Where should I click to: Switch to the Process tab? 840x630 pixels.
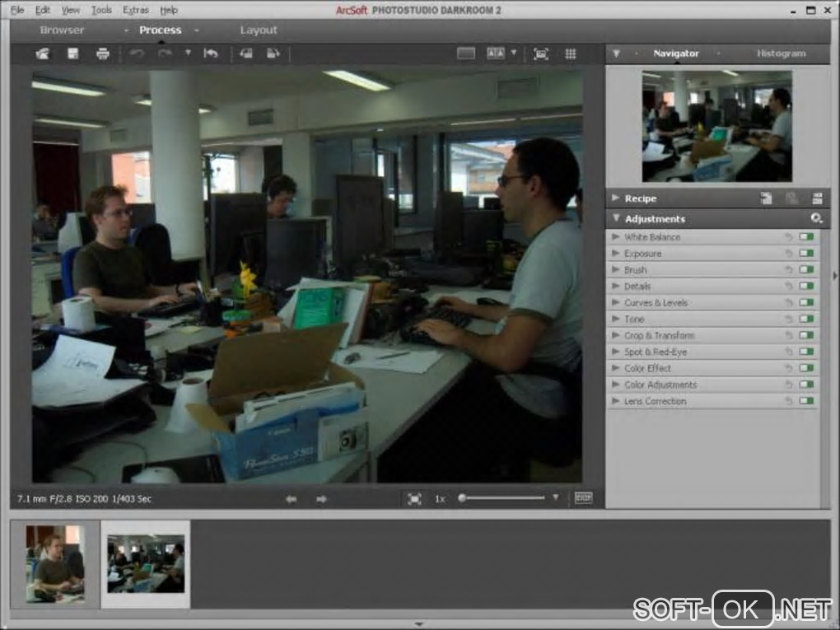coord(161,30)
